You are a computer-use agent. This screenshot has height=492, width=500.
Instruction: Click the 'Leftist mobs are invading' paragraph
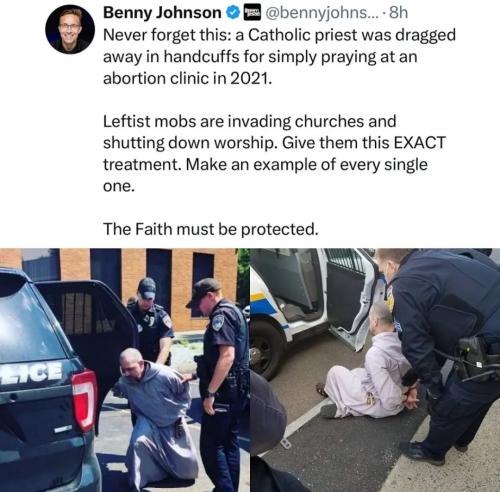274,154
